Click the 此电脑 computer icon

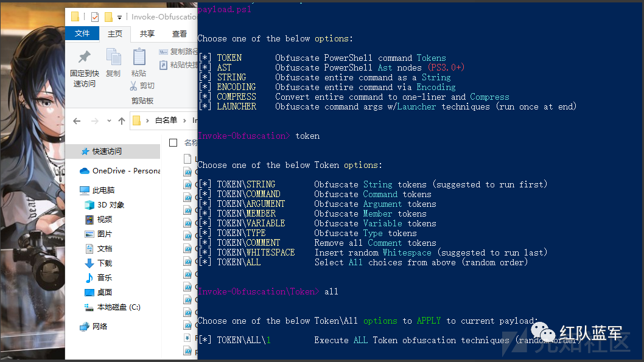85,190
